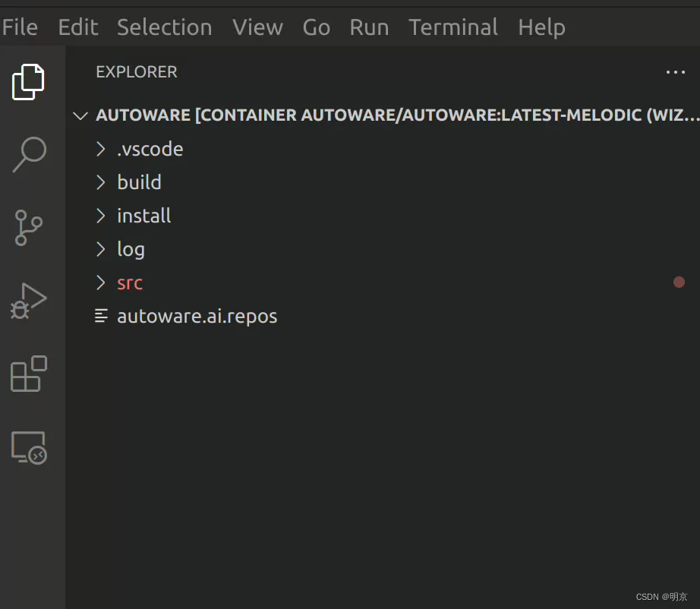Open the Extensions view icon
The height and width of the screenshot is (609, 700).
pyautogui.click(x=29, y=374)
